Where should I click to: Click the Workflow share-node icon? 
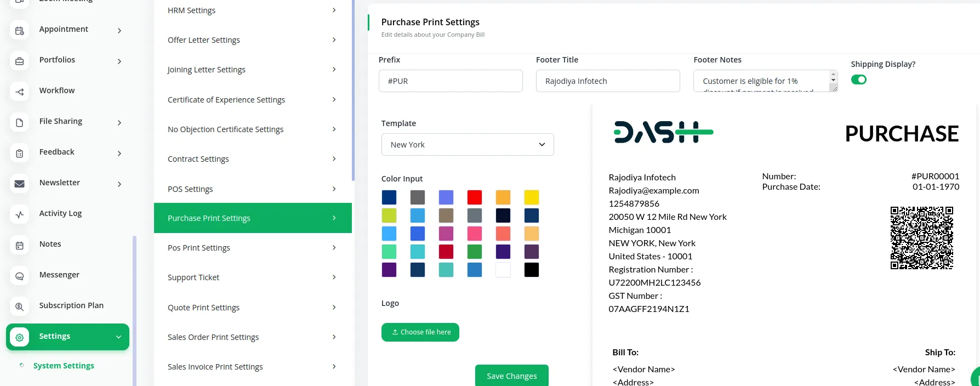coord(19,91)
